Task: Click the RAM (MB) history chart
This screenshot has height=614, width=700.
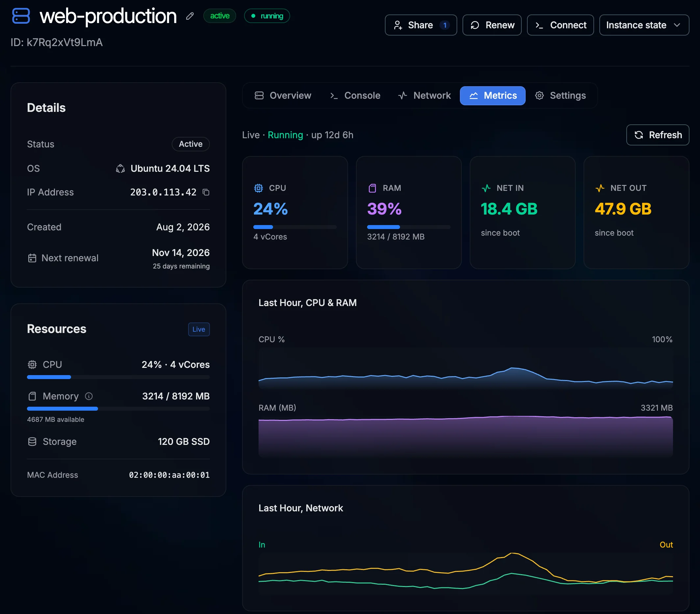Action: click(465, 437)
